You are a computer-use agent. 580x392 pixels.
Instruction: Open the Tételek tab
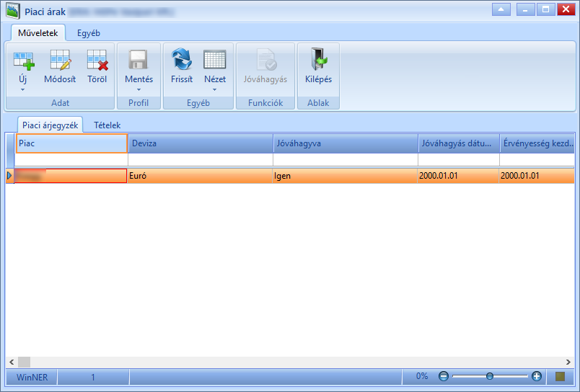[x=107, y=125]
